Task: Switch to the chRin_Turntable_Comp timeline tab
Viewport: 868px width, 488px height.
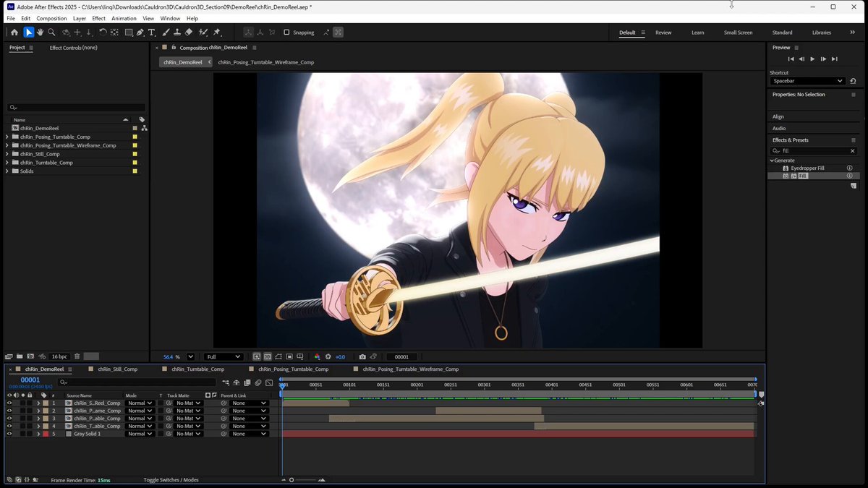Action: click(197, 369)
